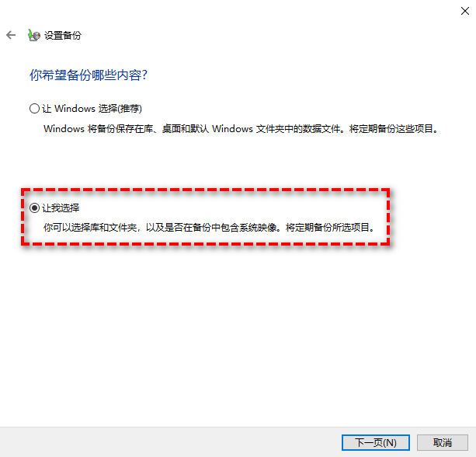The width and height of the screenshot is (476, 457).
Task: Click the 设置备份 title text
Action: [x=63, y=35]
